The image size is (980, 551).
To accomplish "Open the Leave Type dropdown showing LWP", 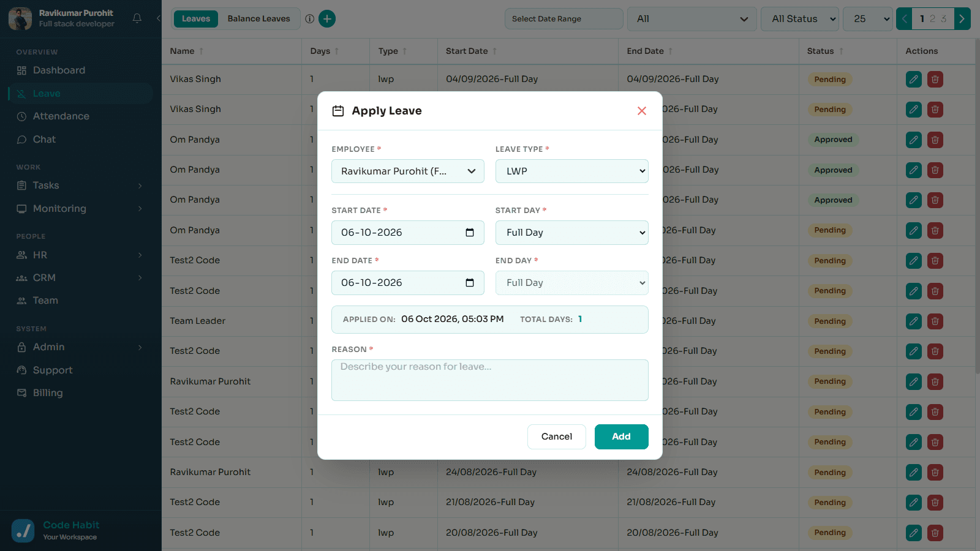I will pyautogui.click(x=572, y=171).
